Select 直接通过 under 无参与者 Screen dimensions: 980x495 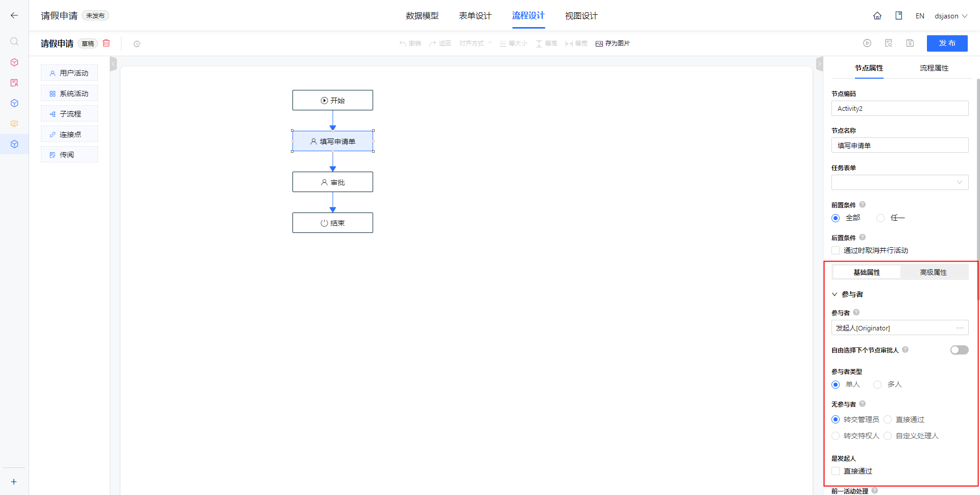click(888, 419)
